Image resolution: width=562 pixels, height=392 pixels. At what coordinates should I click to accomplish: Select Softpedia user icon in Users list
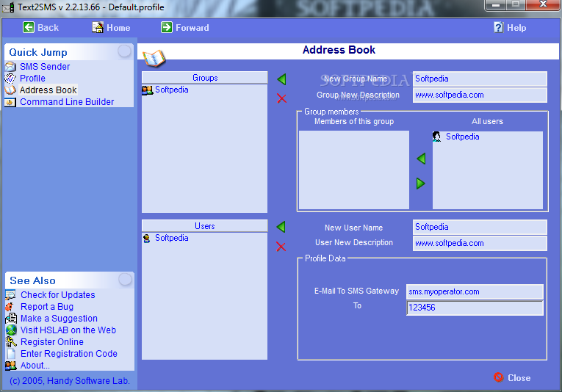[147, 238]
